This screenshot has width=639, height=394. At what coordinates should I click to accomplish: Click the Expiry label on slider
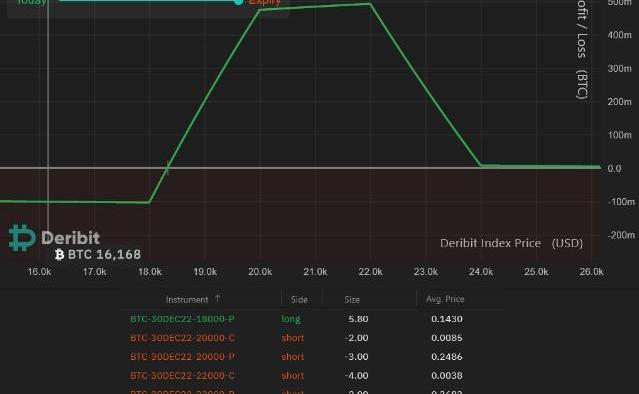point(264,2)
